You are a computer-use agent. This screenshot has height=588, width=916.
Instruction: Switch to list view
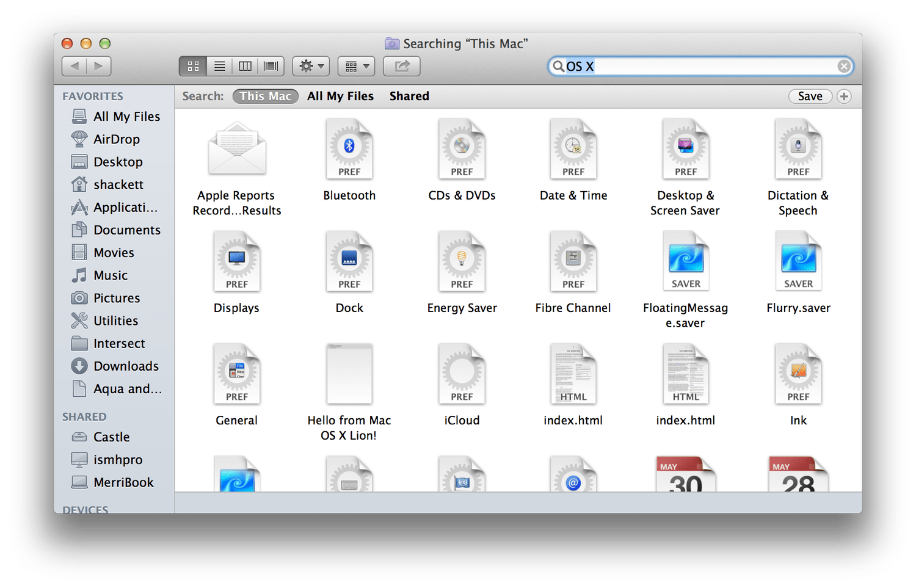(219, 66)
